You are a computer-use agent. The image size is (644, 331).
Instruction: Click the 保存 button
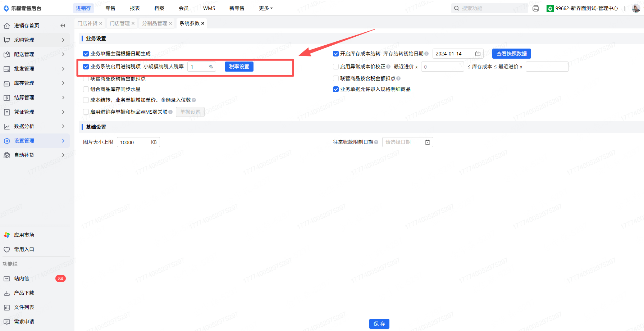click(x=379, y=324)
